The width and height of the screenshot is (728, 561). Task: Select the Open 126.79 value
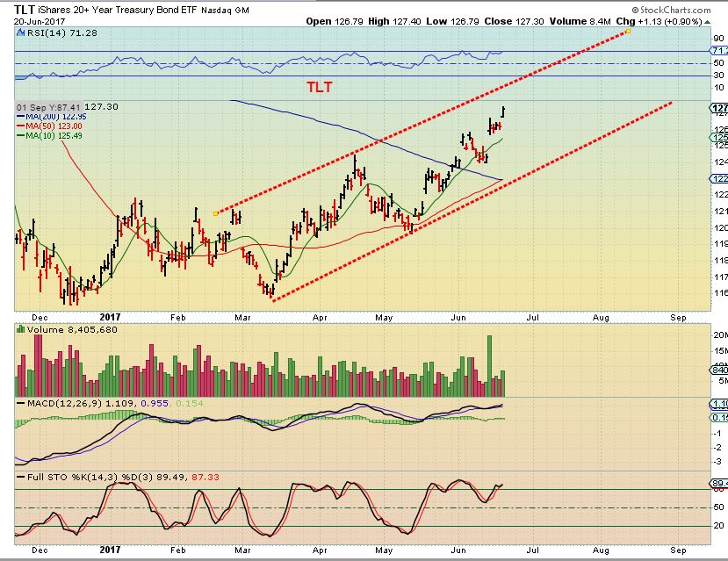click(335, 21)
